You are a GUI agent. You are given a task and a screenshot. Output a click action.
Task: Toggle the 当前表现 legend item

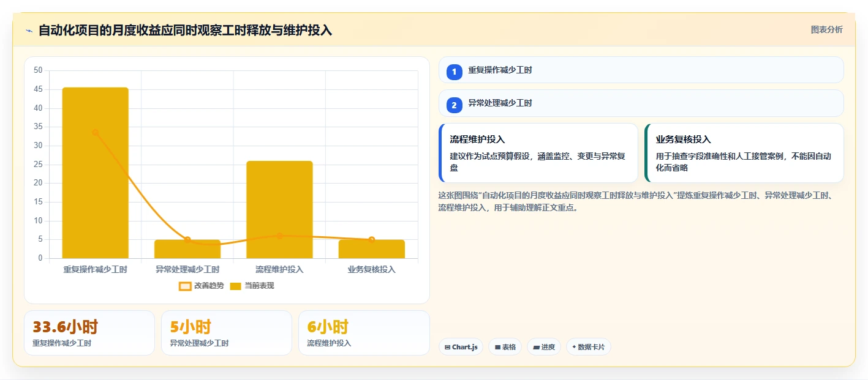pyautogui.click(x=252, y=286)
